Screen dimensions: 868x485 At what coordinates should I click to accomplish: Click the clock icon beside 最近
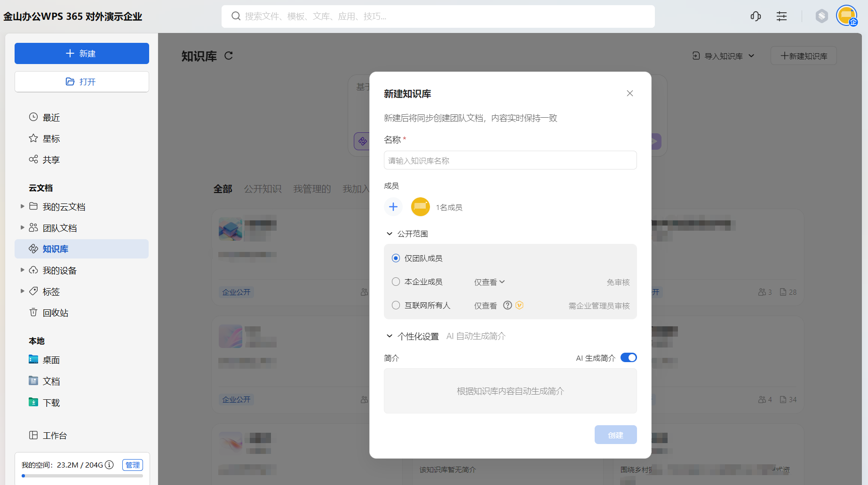coord(33,117)
